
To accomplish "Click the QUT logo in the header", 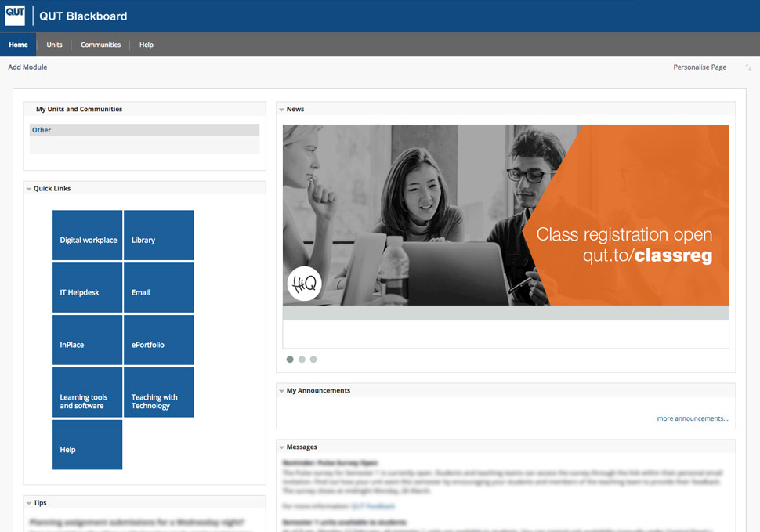I will coord(15,15).
